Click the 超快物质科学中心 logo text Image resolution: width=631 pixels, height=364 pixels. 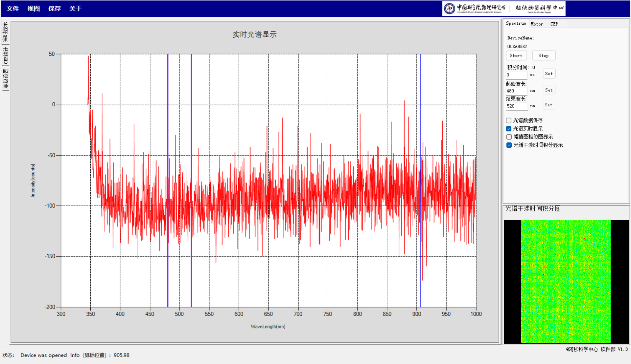point(539,8)
